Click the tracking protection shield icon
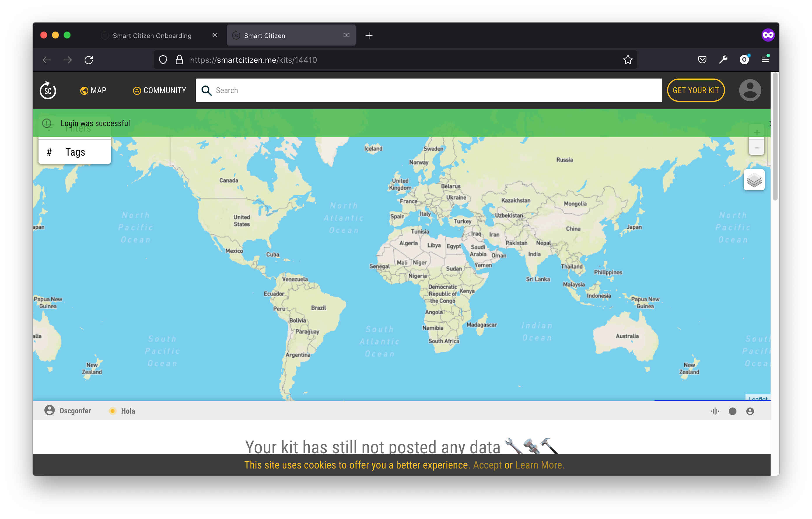This screenshot has height=519, width=812. 163,60
